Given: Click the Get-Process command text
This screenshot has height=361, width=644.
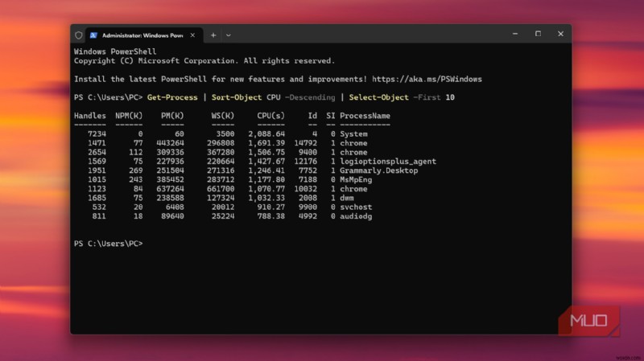Looking at the screenshot, I should [172, 97].
